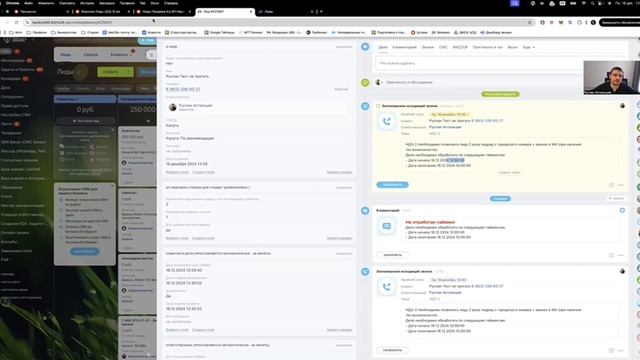
Task: Click the square icon beside the yellow card's dots menu
Action: tap(611, 185)
